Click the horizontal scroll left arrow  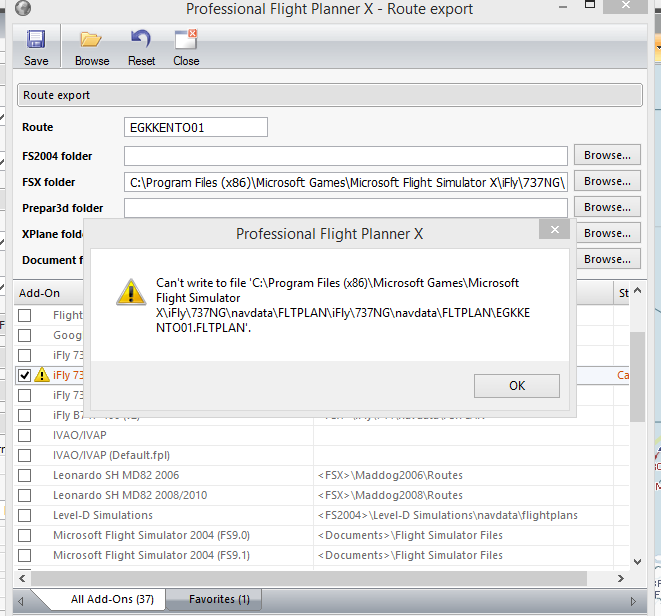pyautogui.click(x=22, y=578)
